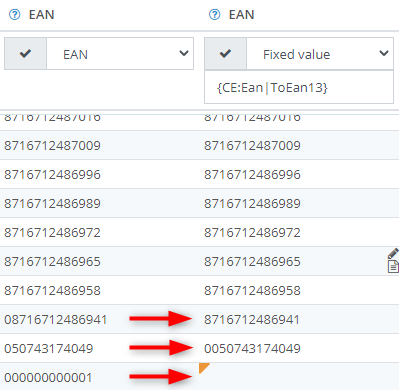Select right cell 8716712487009
Screen dimensions: 399x390
[252, 146]
